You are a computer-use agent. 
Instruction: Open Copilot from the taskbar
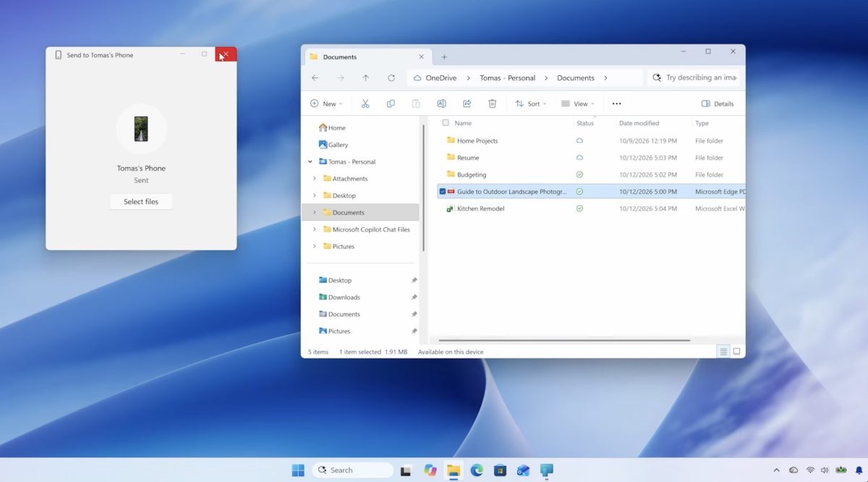[430, 470]
